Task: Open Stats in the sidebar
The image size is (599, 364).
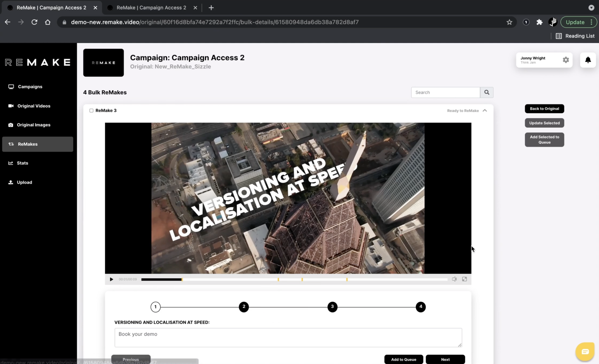Action: click(22, 163)
